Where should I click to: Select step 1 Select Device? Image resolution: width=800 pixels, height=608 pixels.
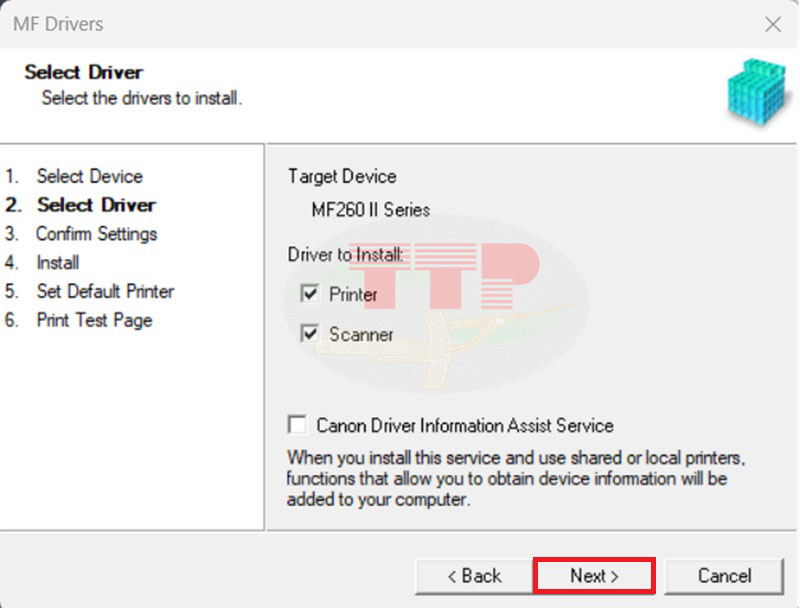point(89,176)
